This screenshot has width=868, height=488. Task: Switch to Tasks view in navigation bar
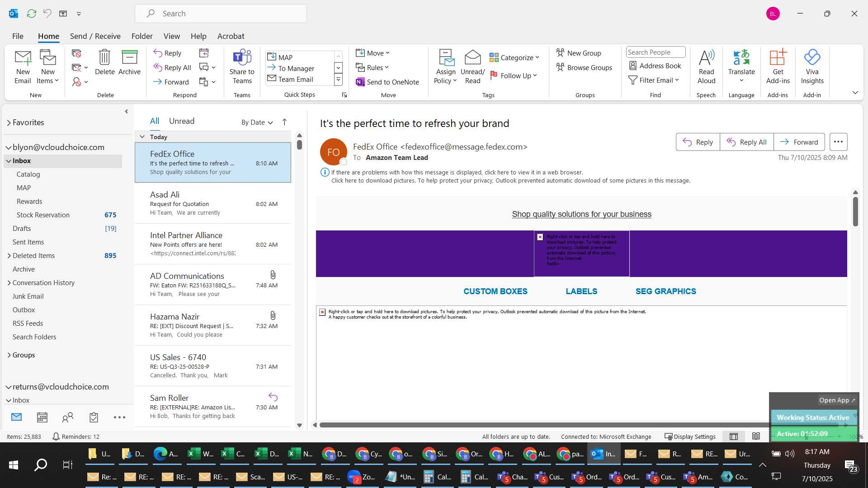94,417
